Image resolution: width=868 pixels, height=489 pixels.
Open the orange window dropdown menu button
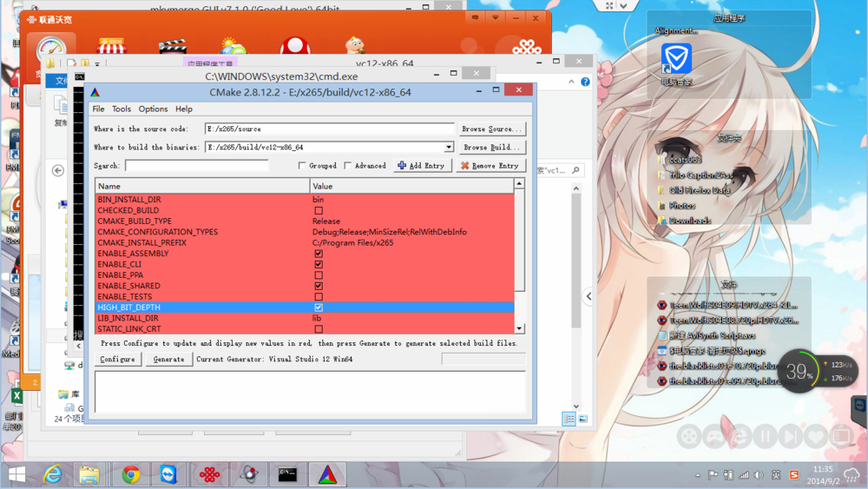(495, 18)
